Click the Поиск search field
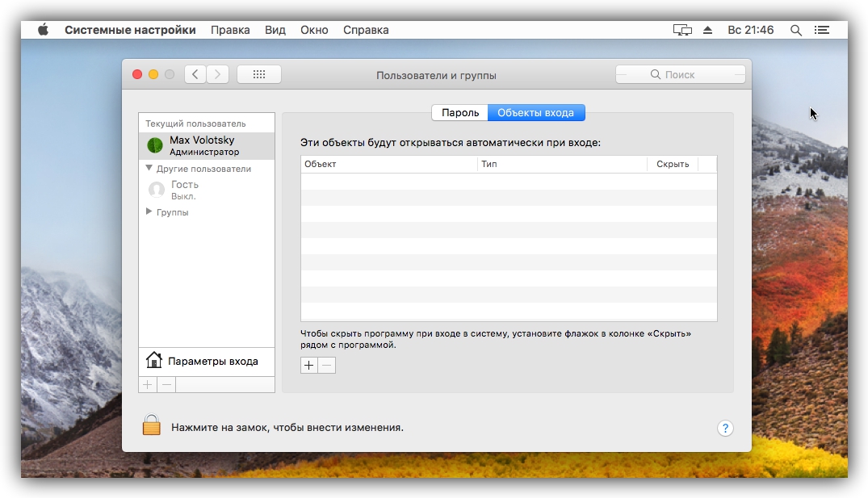Screen dimensions: 868x498 681,74
